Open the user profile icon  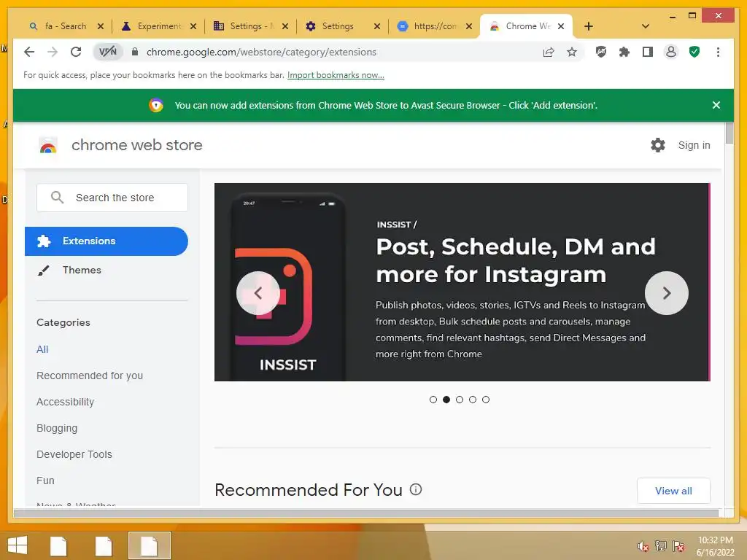(671, 52)
